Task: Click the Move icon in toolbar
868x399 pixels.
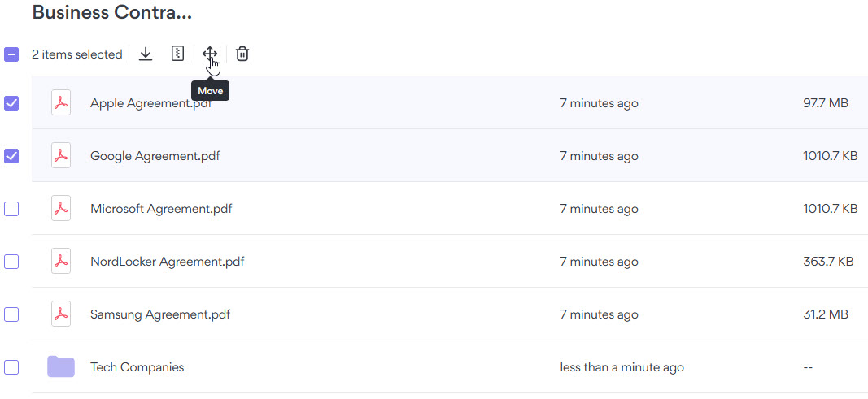Action: point(210,54)
